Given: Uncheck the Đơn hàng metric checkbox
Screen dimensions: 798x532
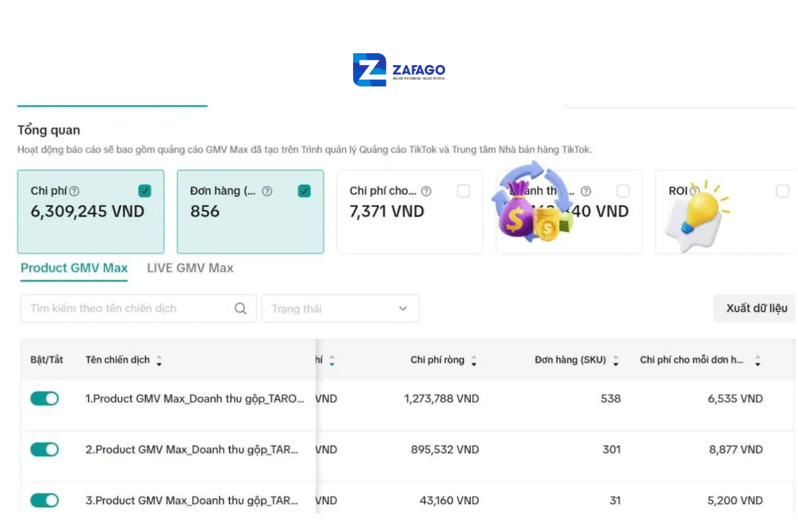Looking at the screenshot, I should (x=304, y=192).
